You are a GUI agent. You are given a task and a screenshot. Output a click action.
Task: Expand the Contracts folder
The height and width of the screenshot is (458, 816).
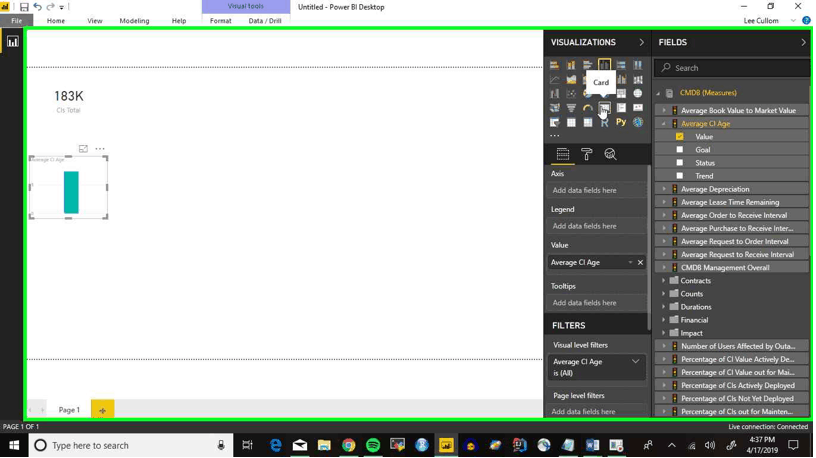(664, 281)
